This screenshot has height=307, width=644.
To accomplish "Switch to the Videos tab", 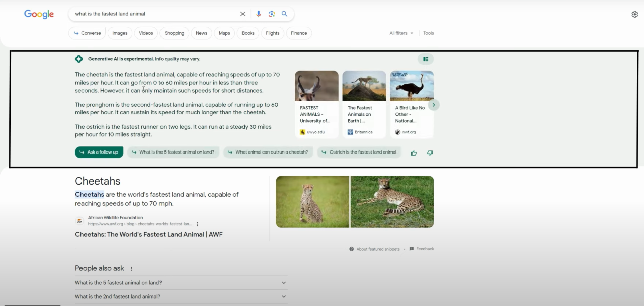I will click(x=146, y=33).
